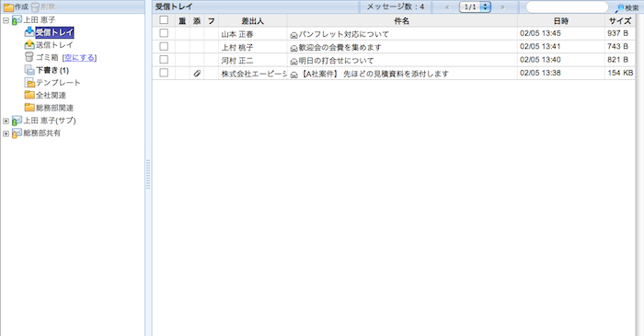Open the 総務部関連 folder
This screenshot has width=644, height=336.
pos(54,108)
